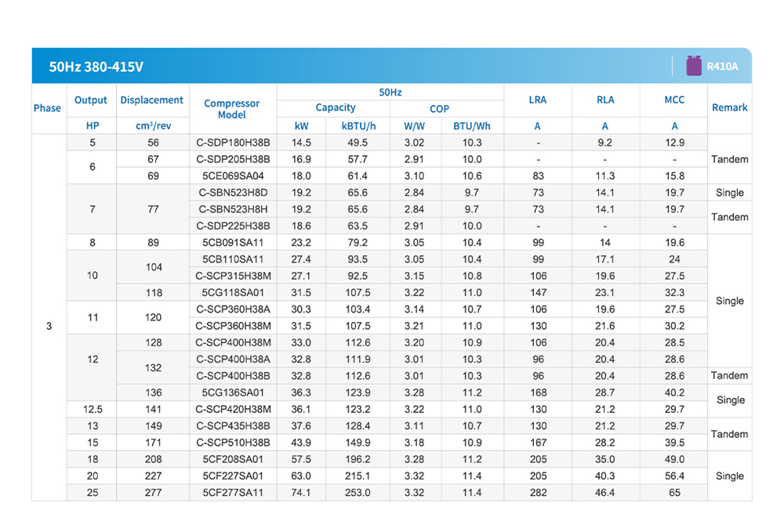Click the 147 LRA value
Viewport: 784px width, 532px height.
pyautogui.click(x=538, y=292)
